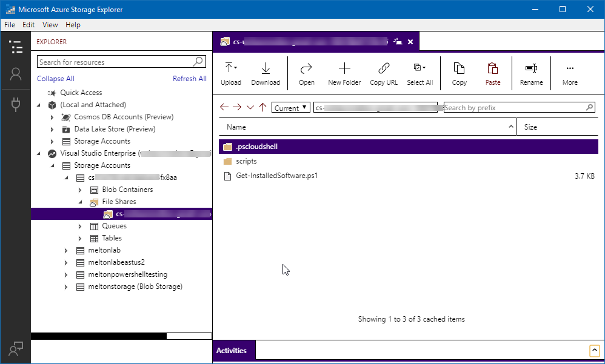
Task: Click the Refresh All link
Action: pos(189,79)
